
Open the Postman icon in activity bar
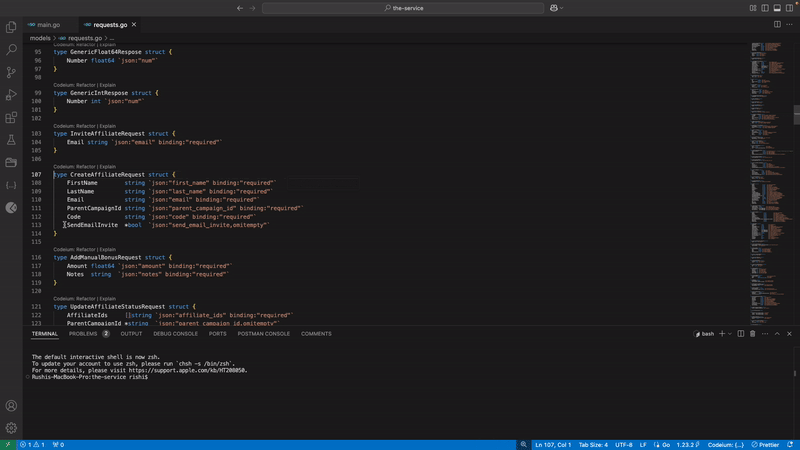[x=11, y=208]
